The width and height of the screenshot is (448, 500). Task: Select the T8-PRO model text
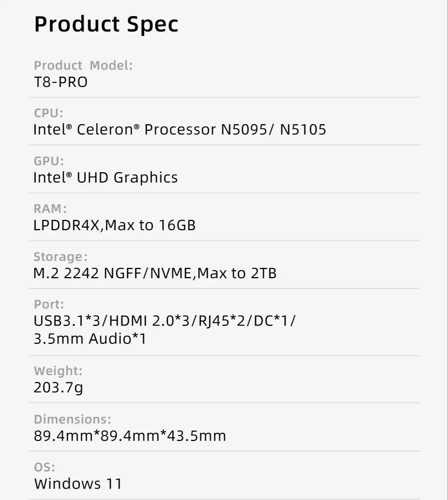click(x=61, y=82)
